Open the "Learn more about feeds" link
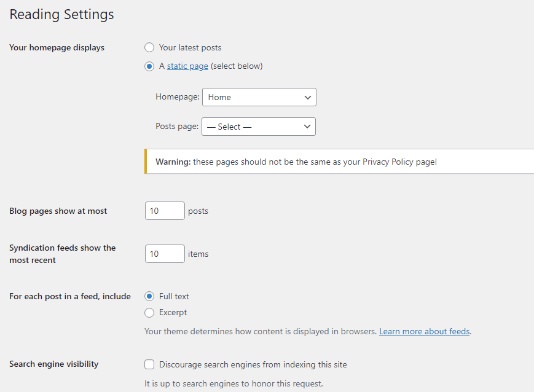 (x=424, y=332)
